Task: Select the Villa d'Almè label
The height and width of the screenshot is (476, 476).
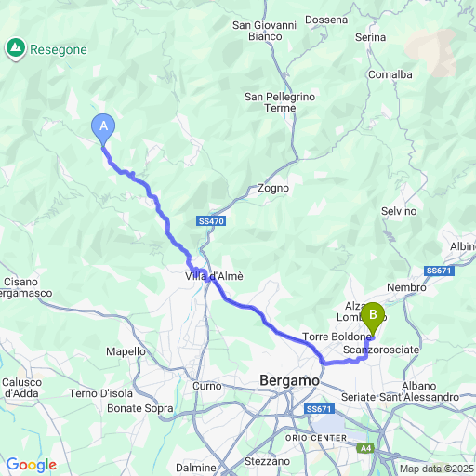Action: [x=214, y=276]
